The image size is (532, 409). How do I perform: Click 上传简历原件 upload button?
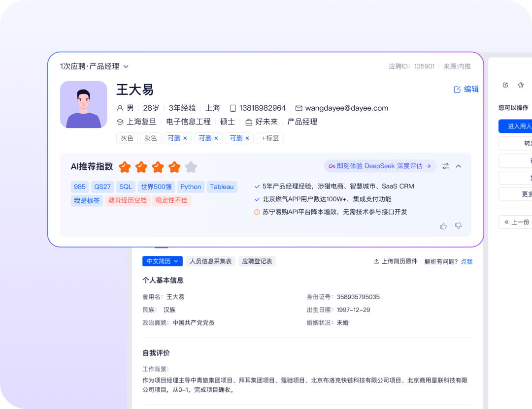pos(395,261)
